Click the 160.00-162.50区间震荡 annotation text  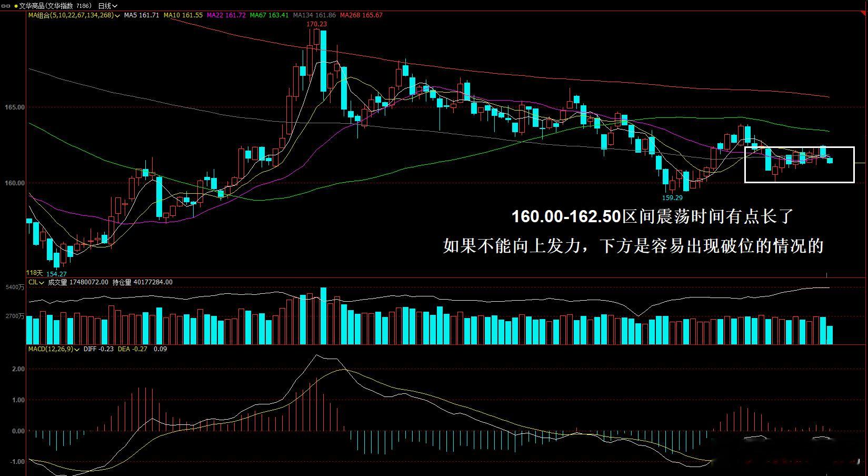652,216
